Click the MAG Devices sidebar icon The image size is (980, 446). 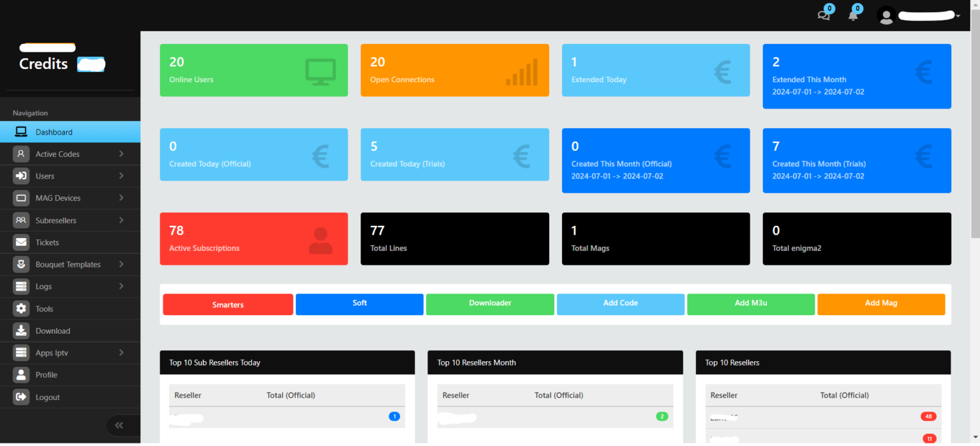click(x=22, y=198)
